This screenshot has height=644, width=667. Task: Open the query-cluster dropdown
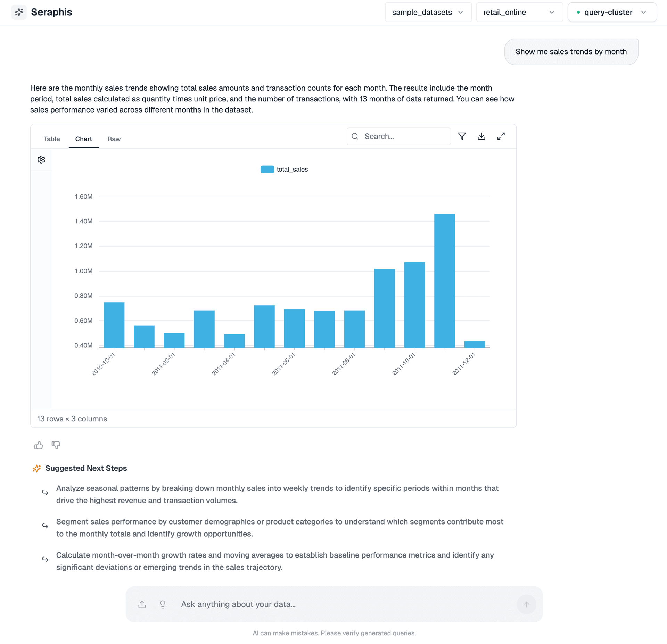point(612,12)
